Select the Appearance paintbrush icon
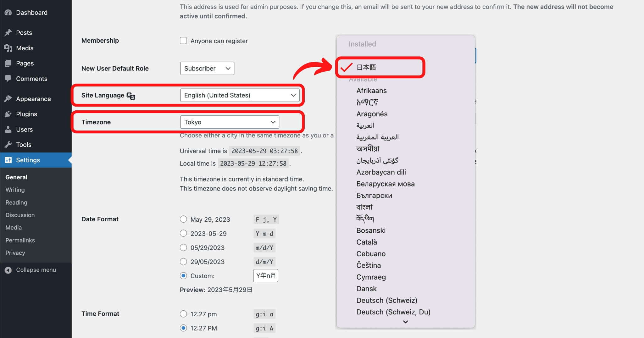The image size is (644, 338). [x=9, y=98]
